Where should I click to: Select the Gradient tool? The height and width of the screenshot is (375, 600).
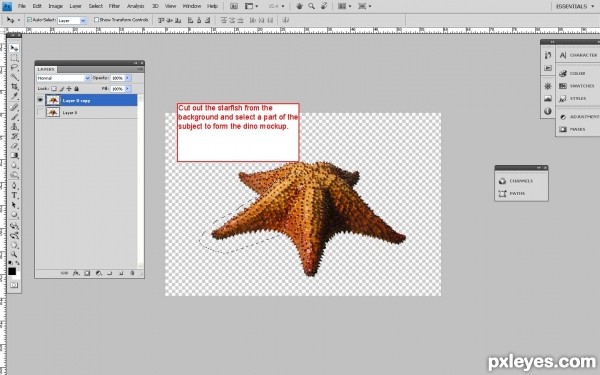[x=14, y=155]
